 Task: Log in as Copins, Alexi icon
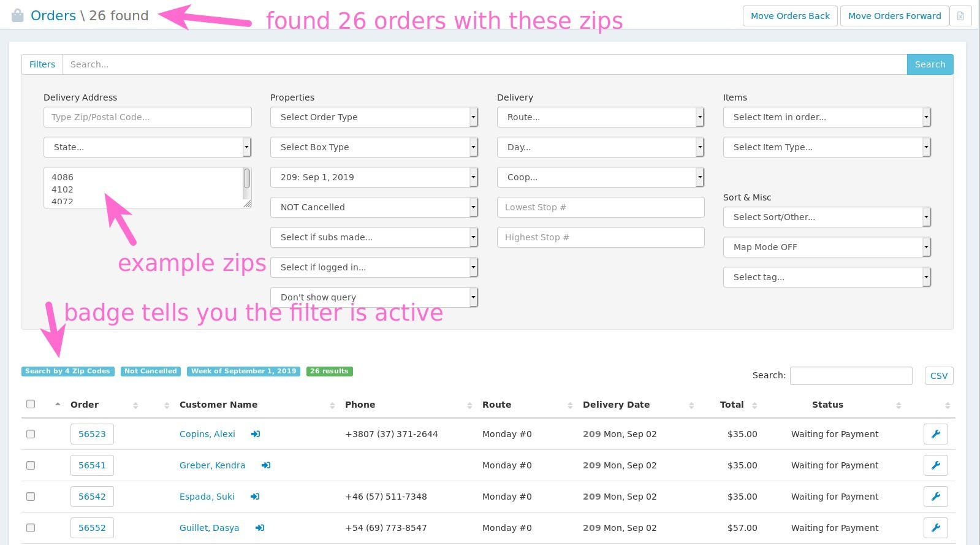coord(256,434)
